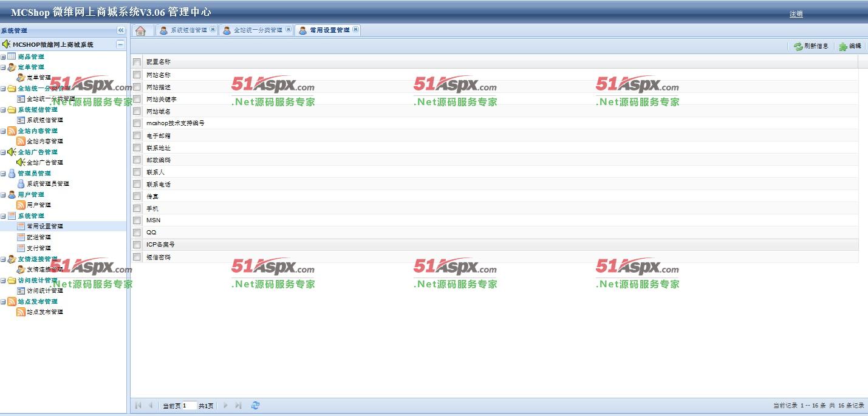868x416 pixels.
Task: Select the 常用设置管理 tab
Action: point(327,30)
